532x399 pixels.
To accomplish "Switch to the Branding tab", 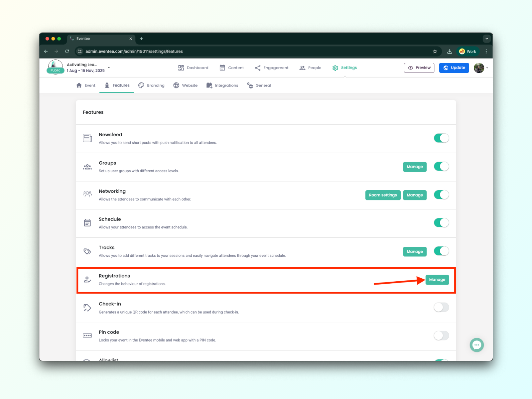I will tap(151, 85).
